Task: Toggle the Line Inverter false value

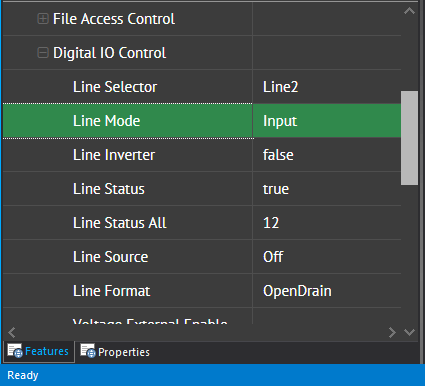Action: 327,155
